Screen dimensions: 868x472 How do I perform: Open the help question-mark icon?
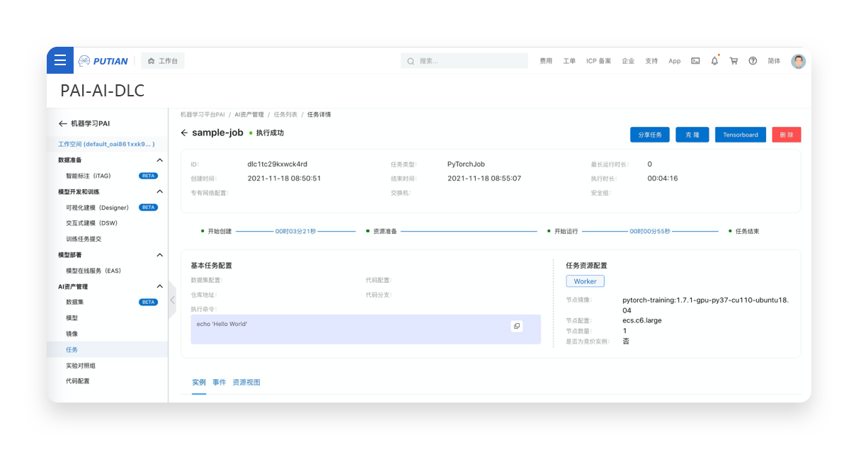click(x=753, y=61)
